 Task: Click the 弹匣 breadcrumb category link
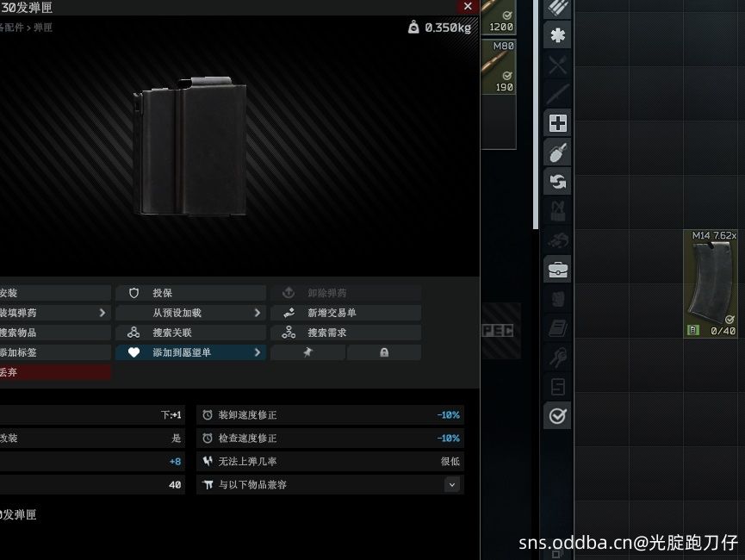[x=43, y=28]
